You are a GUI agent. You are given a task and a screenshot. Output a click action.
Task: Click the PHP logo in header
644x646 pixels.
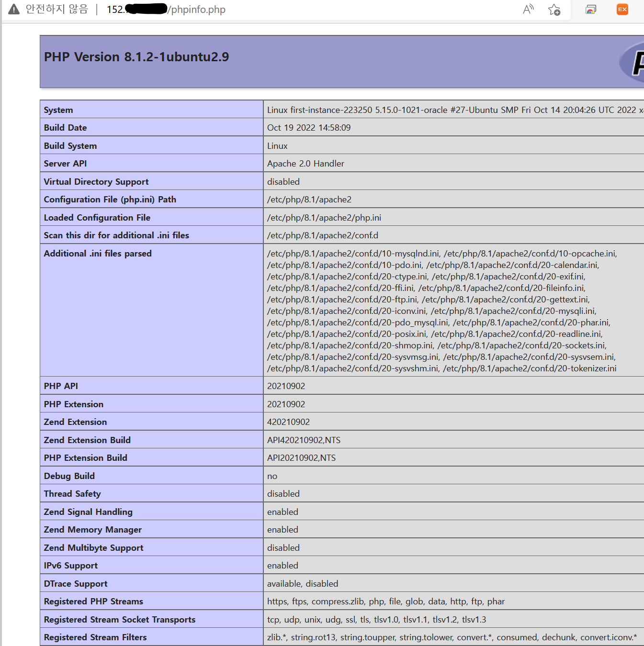coord(632,62)
